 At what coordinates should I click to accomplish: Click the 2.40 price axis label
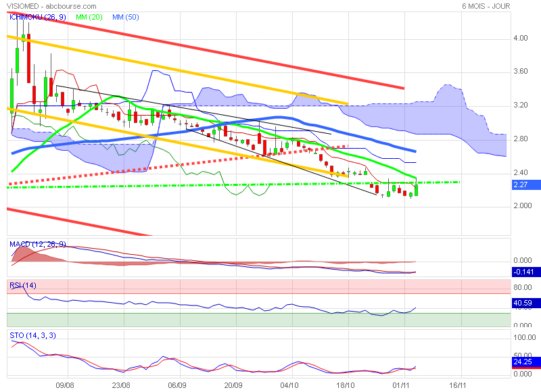click(521, 172)
